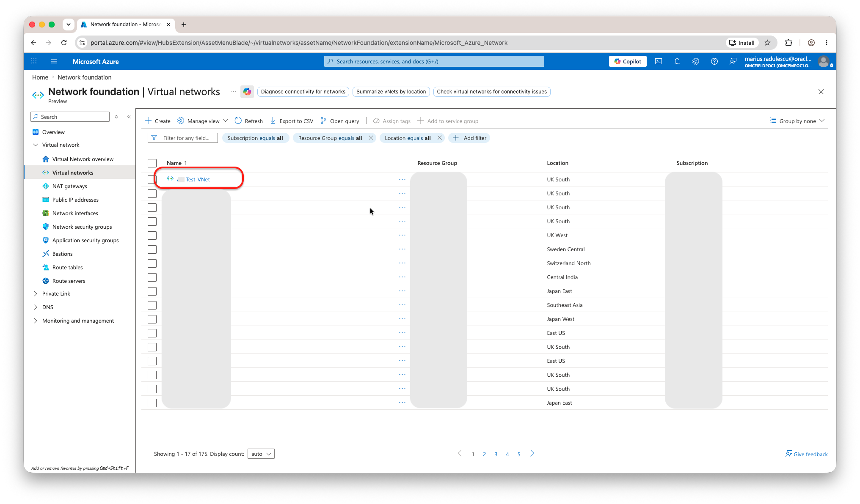Go to results page 3
This screenshot has height=504, width=860.
[496, 454]
